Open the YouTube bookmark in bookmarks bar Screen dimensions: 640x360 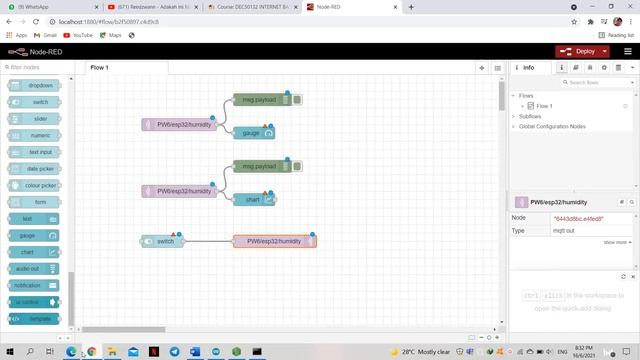coord(78,35)
